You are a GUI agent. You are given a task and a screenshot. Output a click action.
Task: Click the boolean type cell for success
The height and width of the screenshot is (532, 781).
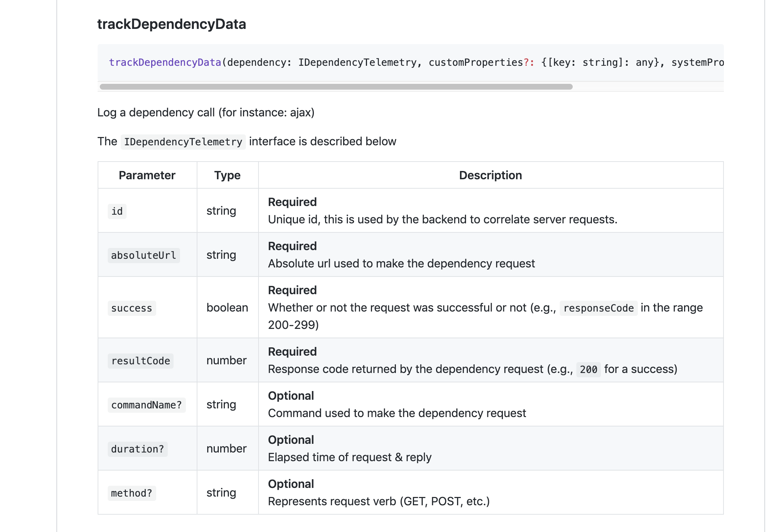227,308
